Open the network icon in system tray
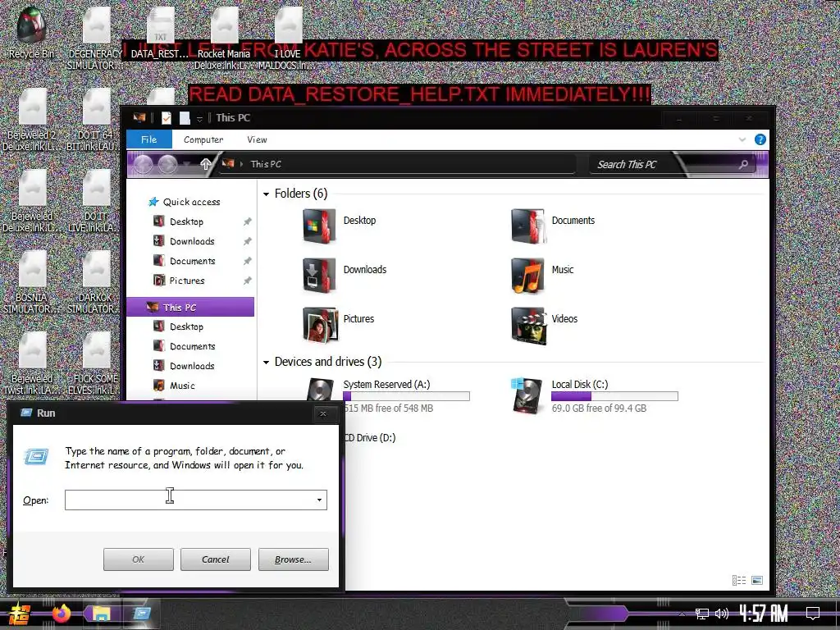The width and height of the screenshot is (840, 630). (x=702, y=614)
